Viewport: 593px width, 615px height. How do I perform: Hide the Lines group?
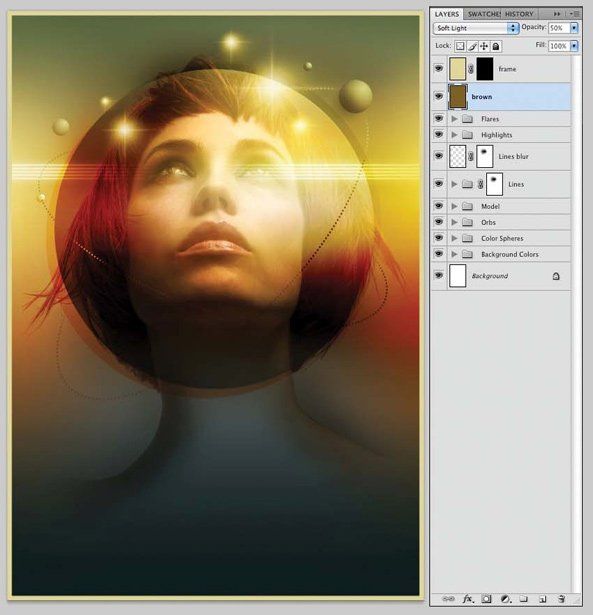(439, 184)
